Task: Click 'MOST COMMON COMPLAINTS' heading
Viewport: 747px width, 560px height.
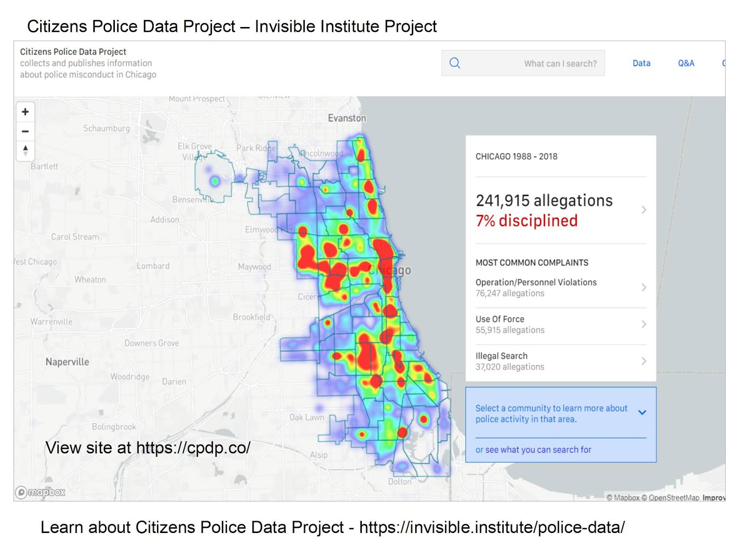Action: click(532, 263)
